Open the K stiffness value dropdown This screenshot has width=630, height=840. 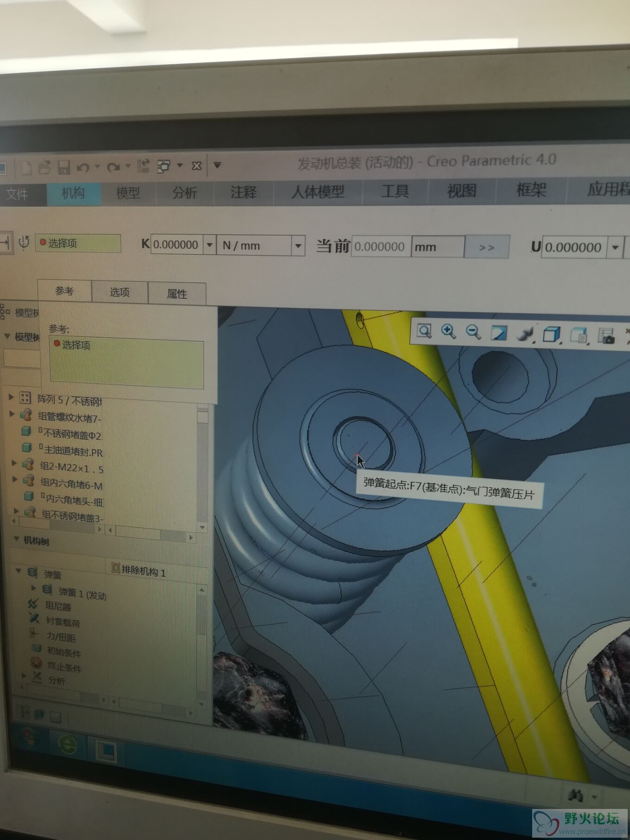[210, 245]
